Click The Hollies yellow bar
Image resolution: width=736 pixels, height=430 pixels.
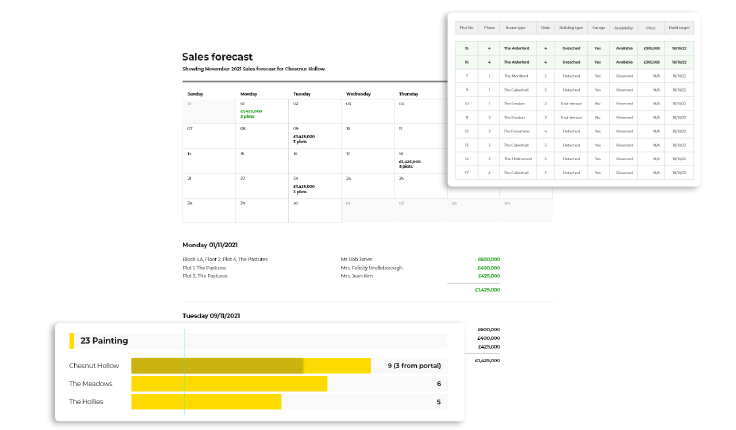click(x=206, y=402)
